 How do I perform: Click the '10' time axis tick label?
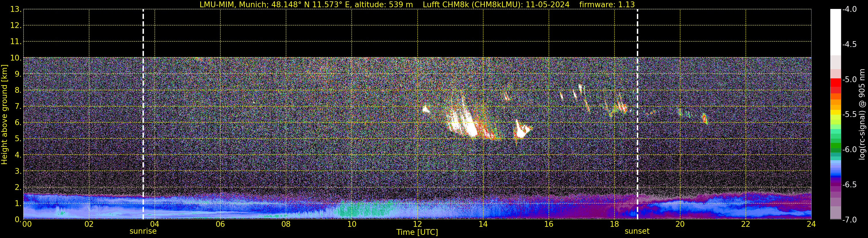coord(352,224)
